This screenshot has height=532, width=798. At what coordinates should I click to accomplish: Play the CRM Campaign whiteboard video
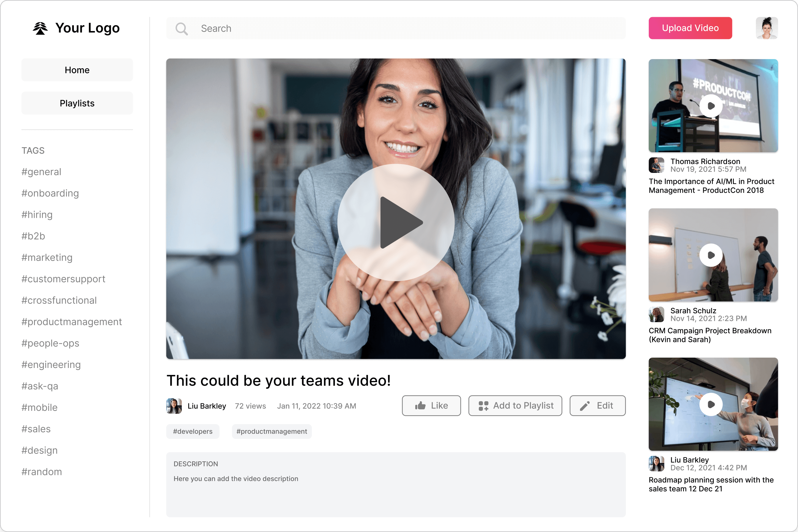pyautogui.click(x=712, y=255)
